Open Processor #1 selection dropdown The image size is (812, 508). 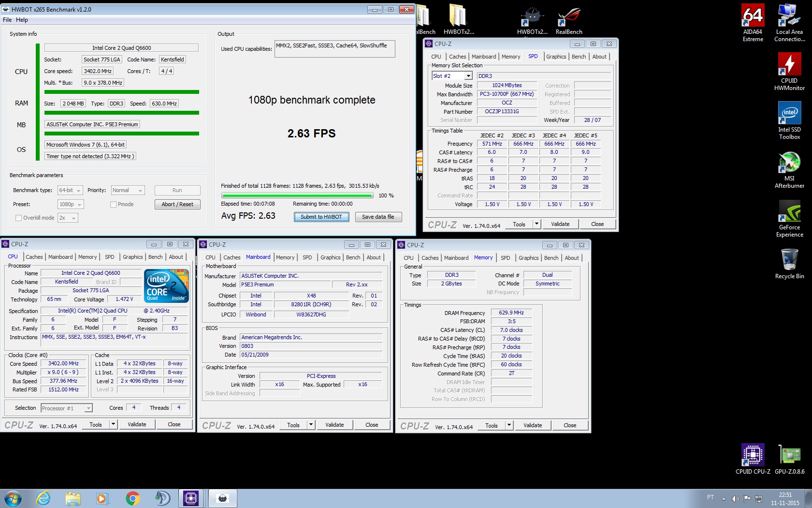click(67, 408)
